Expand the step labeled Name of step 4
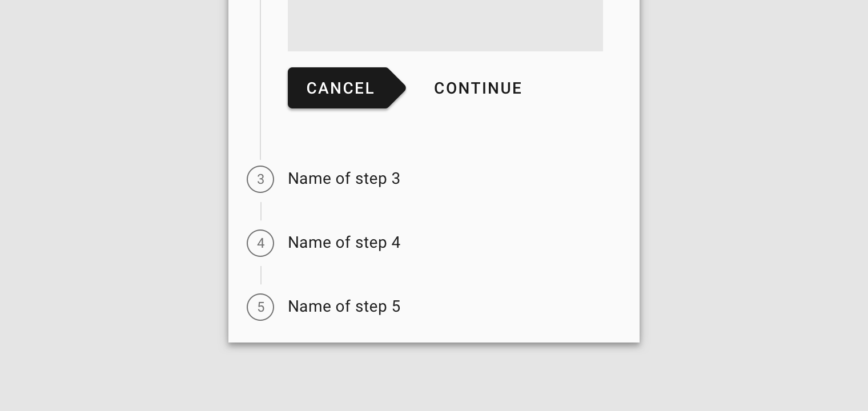This screenshot has height=411, width=868. [x=344, y=243]
